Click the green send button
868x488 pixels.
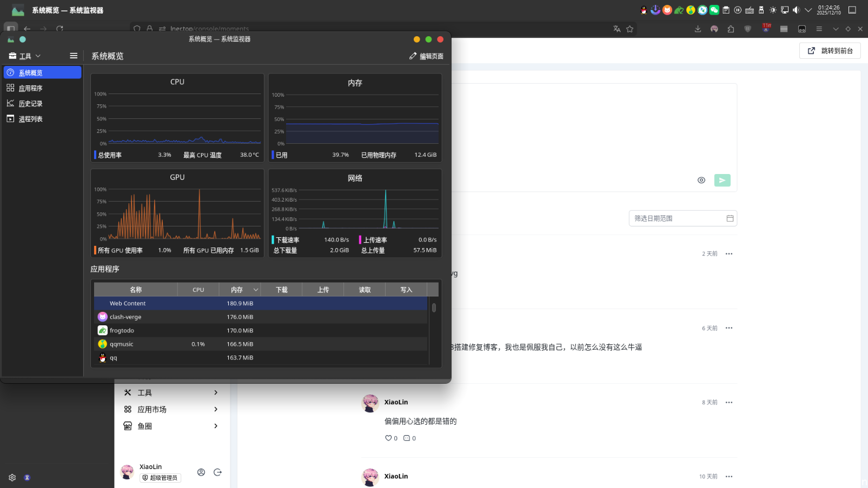point(722,181)
